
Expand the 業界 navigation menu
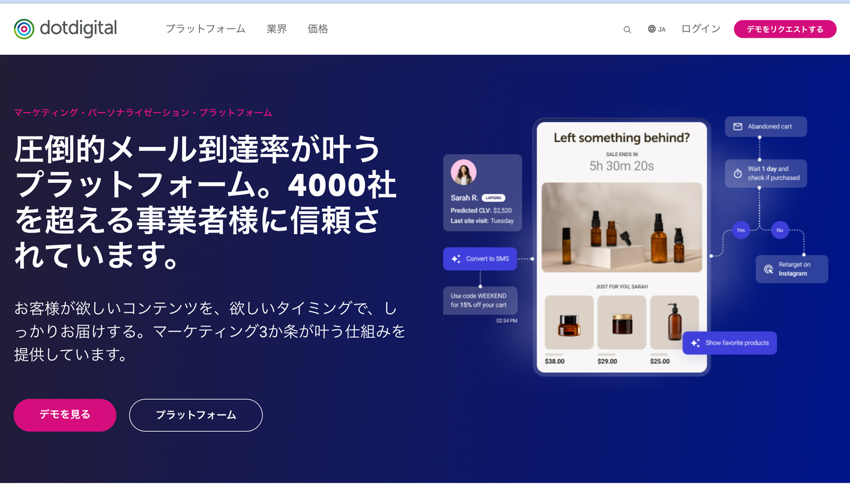[276, 29]
